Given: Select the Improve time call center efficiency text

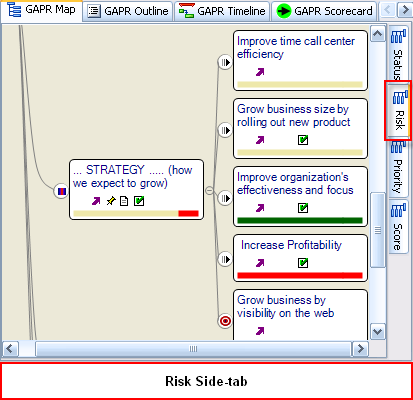Looking at the screenshot, I should tap(296, 47).
